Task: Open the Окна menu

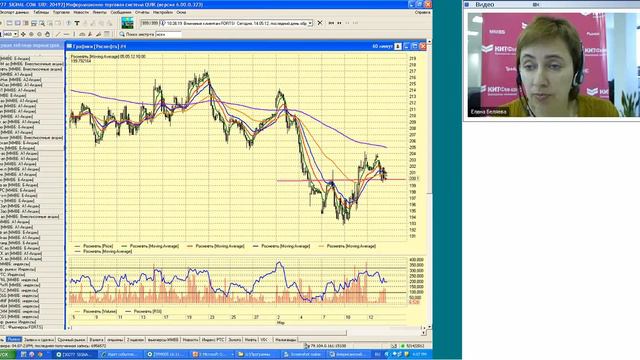Action: click(181, 13)
